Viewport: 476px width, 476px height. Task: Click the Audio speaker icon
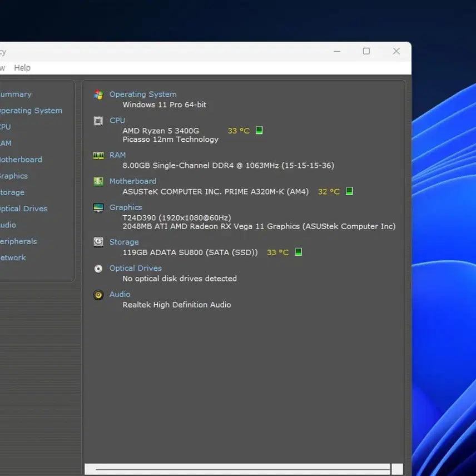[98, 295]
